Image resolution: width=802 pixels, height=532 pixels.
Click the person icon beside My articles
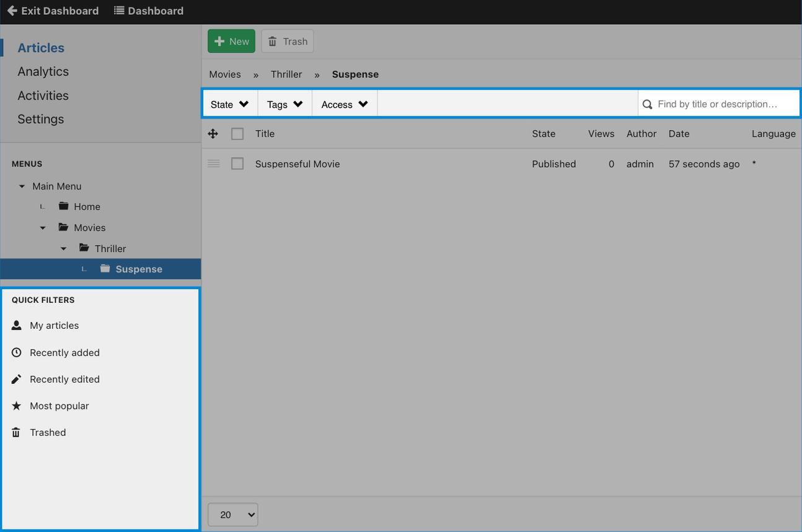click(x=17, y=326)
